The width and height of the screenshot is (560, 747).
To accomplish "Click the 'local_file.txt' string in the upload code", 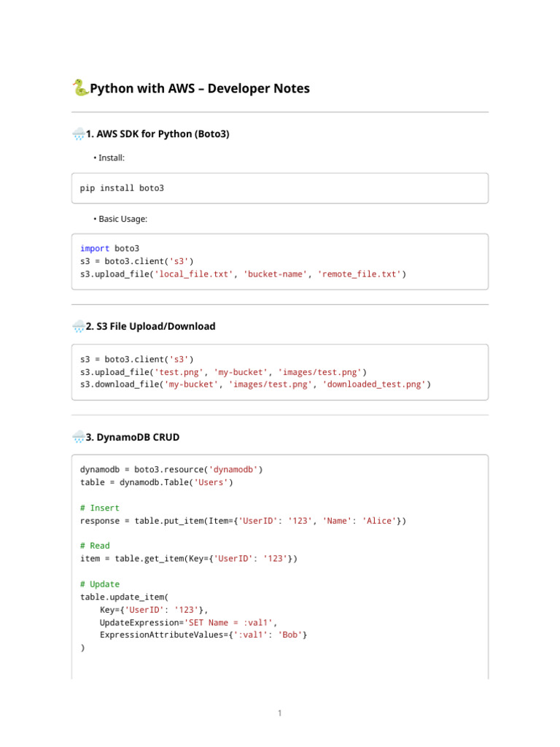I will (x=195, y=274).
